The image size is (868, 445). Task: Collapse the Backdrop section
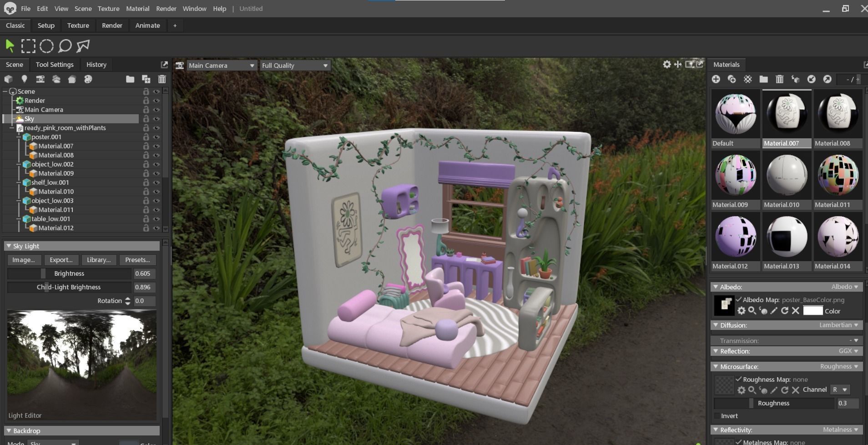[x=8, y=431]
